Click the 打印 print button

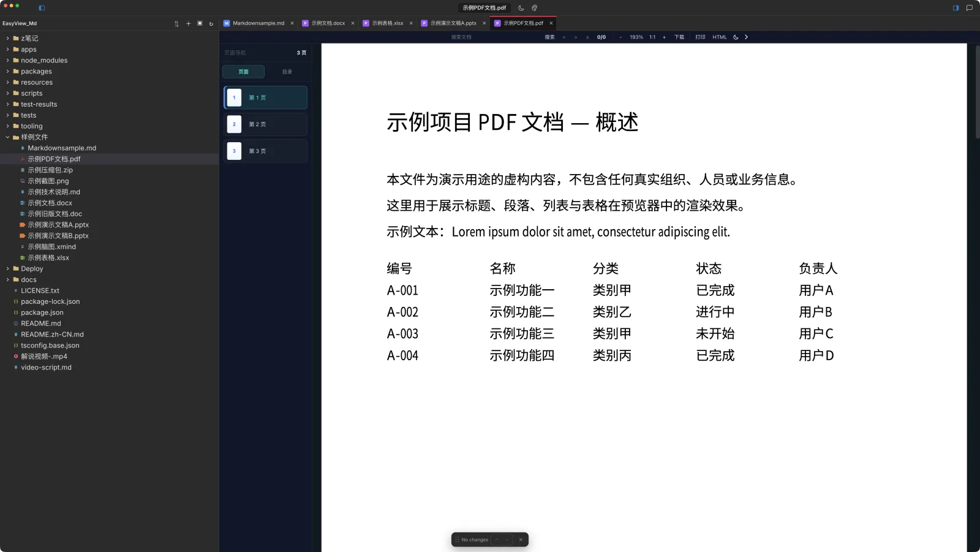(700, 37)
